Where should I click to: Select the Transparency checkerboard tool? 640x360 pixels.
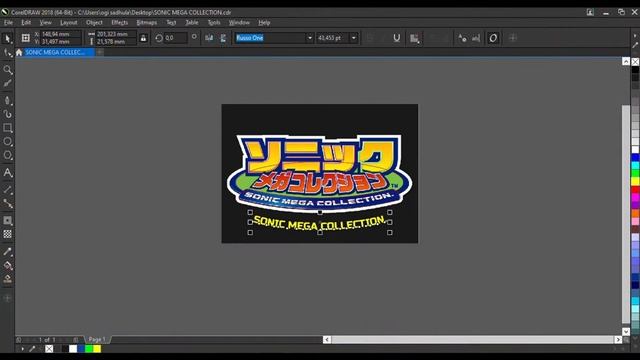click(7, 234)
